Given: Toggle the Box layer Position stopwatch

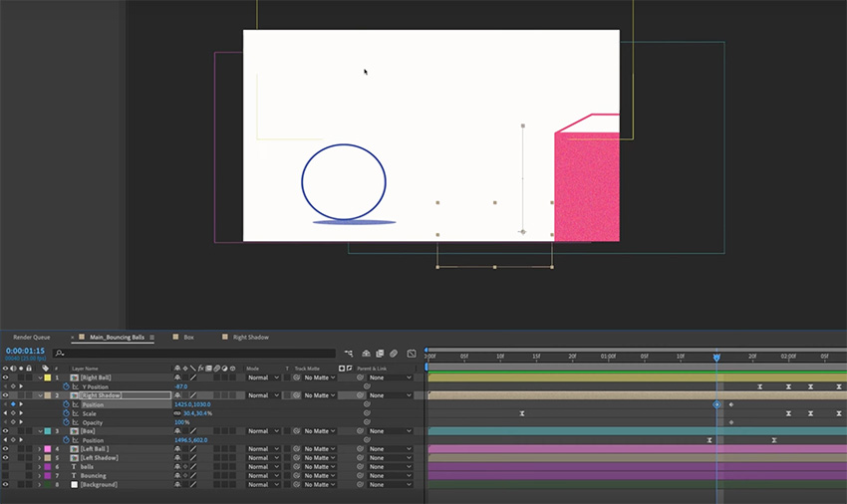Looking at the screenshot, I should pos(67,440).
